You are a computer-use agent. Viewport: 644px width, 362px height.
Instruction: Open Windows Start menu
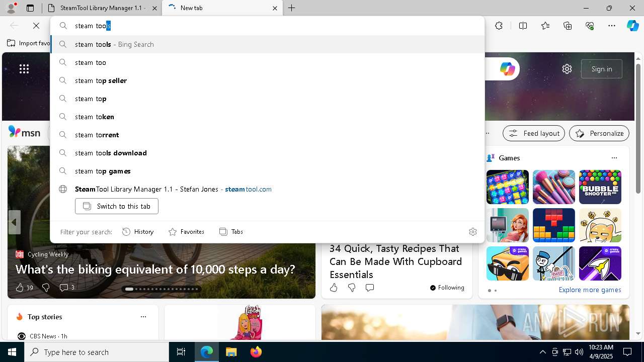click(x=12, y=352)
